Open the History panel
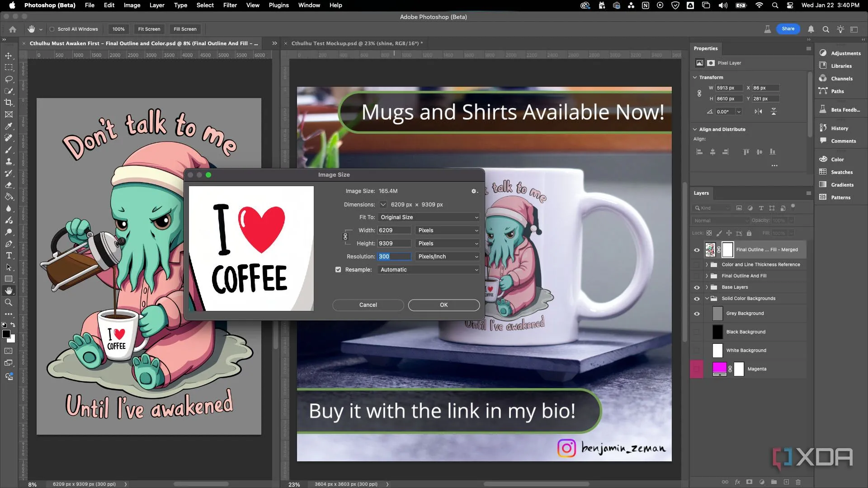Viewport: 868px width, 488px height. 834,128
